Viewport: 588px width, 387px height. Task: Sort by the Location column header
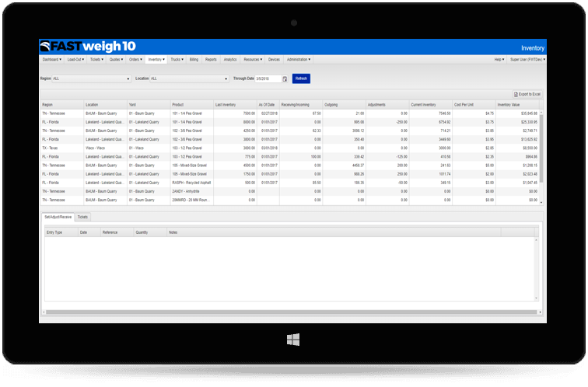tap(105, 105)
